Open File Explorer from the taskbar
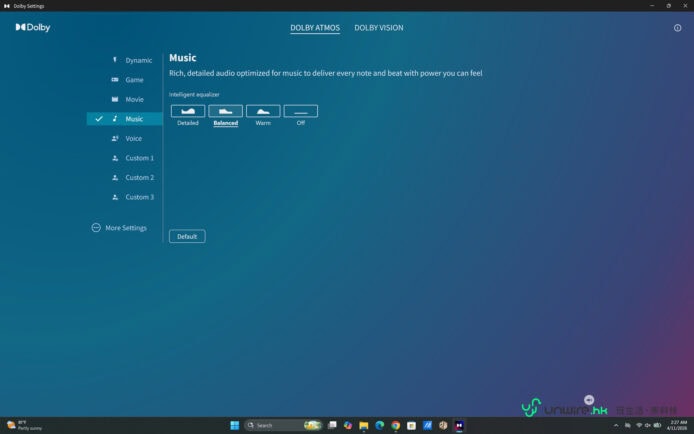This screenshot has width=694, height=434. click(x=364, y=425)
